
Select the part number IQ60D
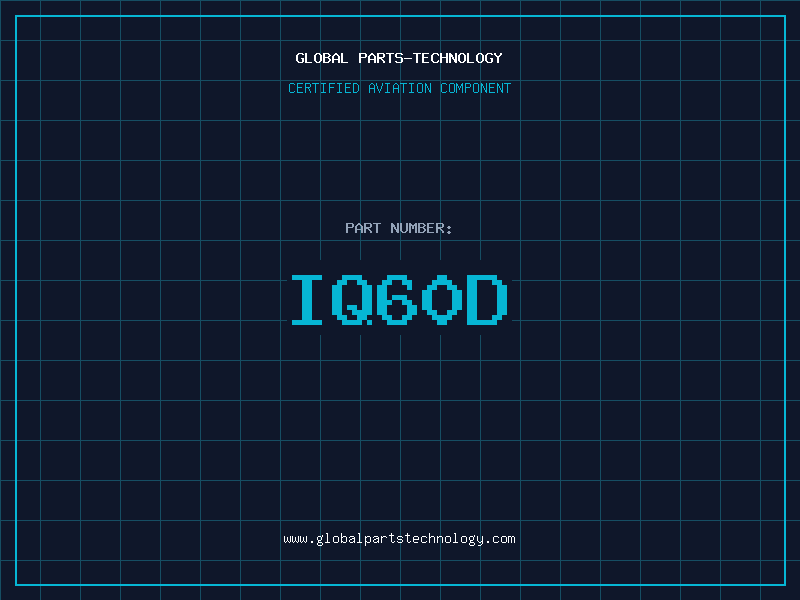[x=399, y=299]
